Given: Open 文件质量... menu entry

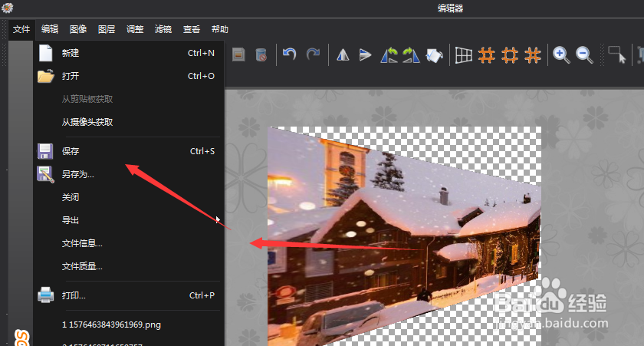Looking at the screenshot, I should pyautogui.click(x=128, y=266).
